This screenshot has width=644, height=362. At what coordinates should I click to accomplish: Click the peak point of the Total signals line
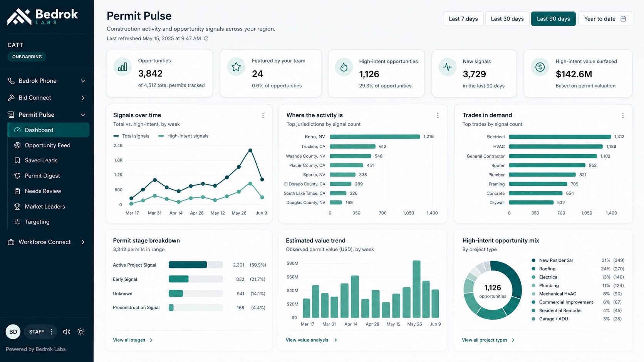point(251,150)
